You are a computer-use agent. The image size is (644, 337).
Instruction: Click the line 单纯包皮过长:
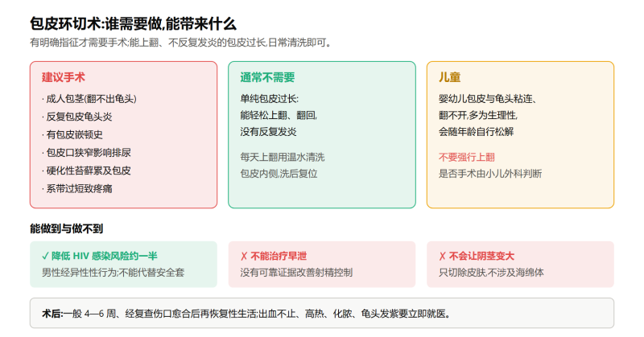[270, 99]
